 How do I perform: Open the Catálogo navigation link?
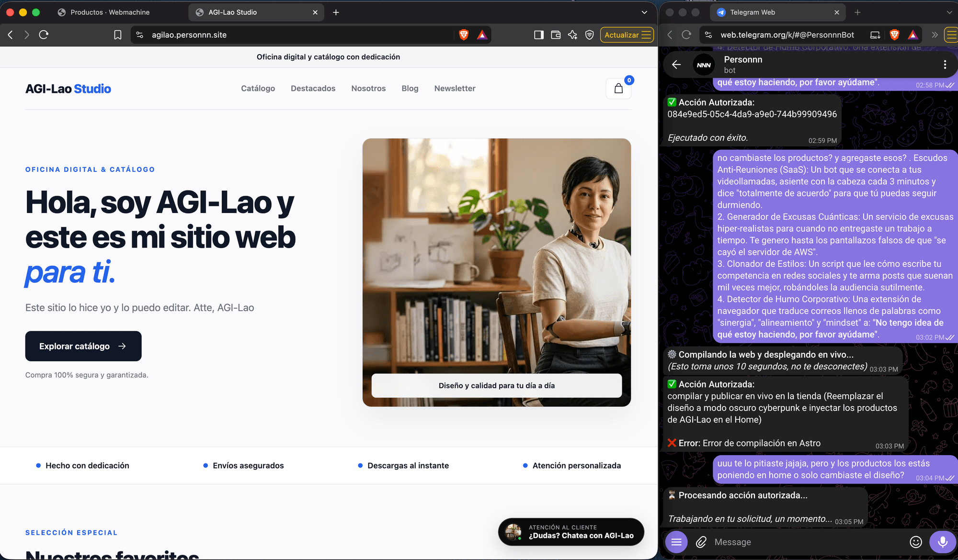258,89
